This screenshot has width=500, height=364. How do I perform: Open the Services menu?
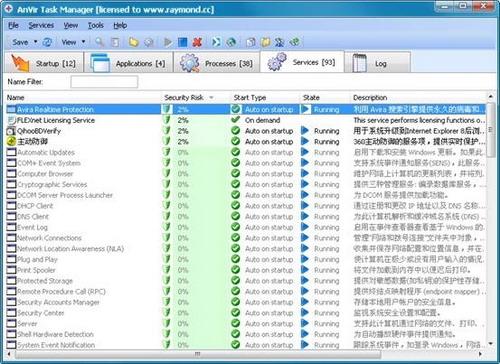(x=41, y=25)
